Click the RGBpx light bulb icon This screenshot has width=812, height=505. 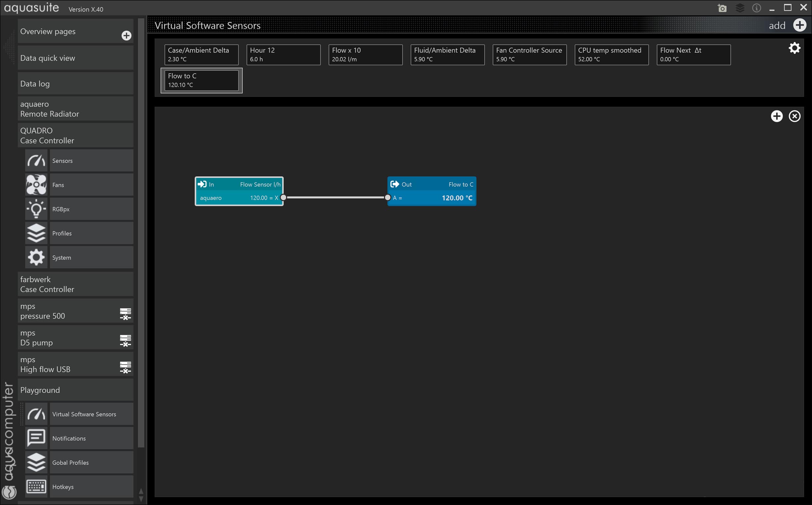pos(36,209)
